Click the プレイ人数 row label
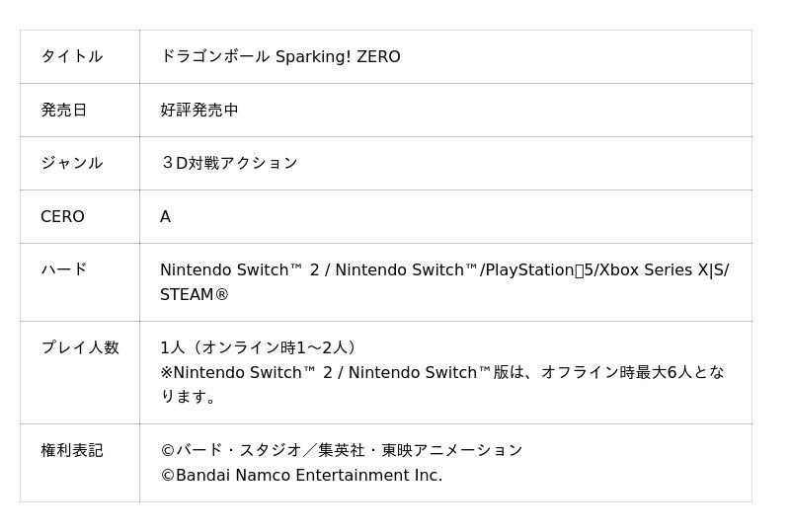790x532 pixels. pyautogui.click(x=79, y=347)
